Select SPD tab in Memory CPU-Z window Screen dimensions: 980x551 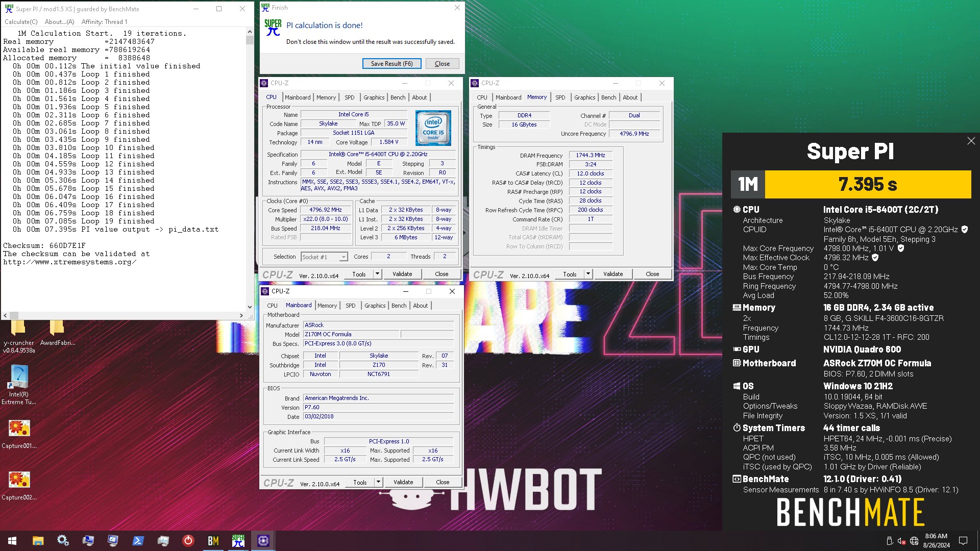[560, 97]
